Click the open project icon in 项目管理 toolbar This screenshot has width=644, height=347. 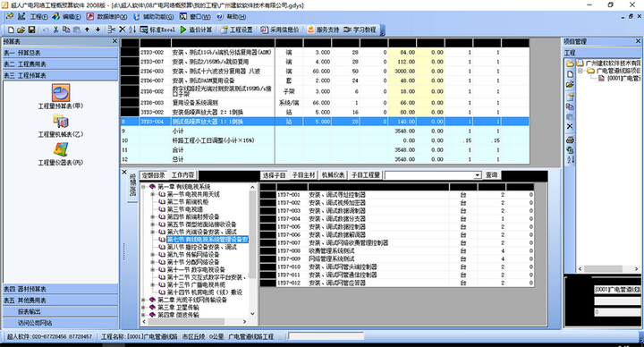pos(570,84)
